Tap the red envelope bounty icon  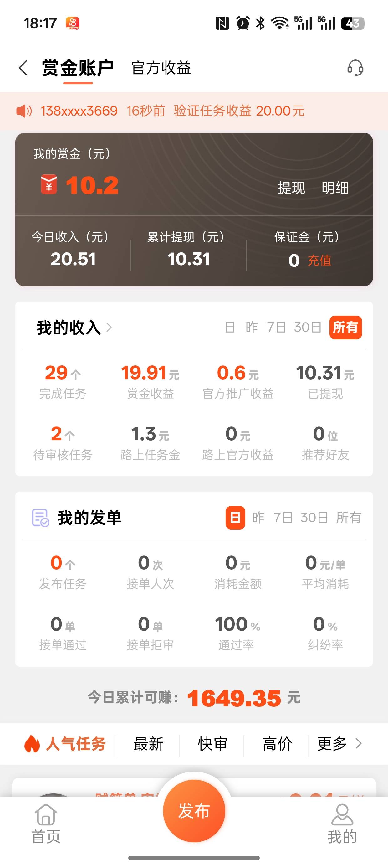click(x=49, y=185)
